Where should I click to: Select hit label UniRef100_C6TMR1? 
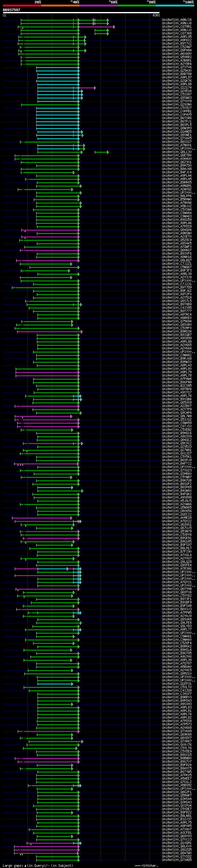pos(177,26)
